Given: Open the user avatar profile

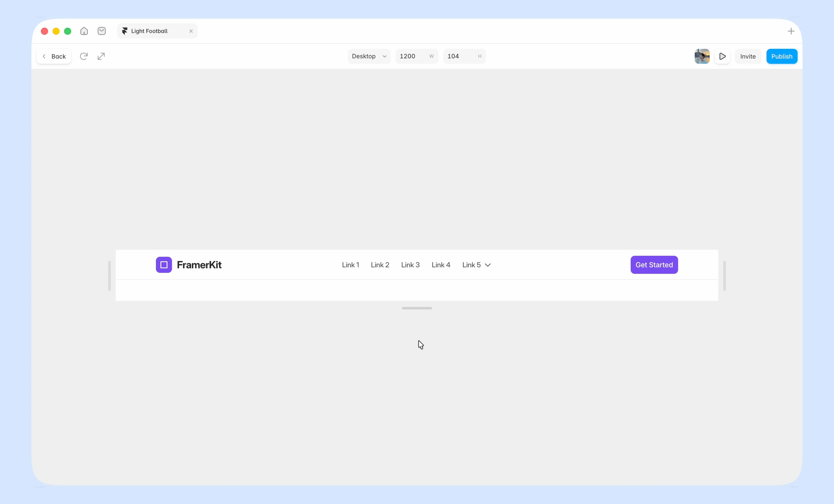Looking at the screenshot, I should [x=702, y=56].
